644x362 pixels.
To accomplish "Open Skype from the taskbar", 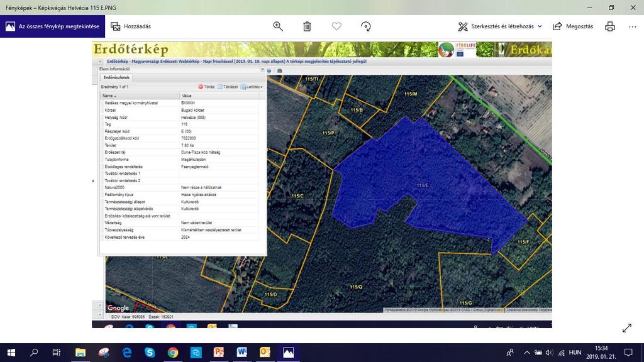I will (150, 353).
